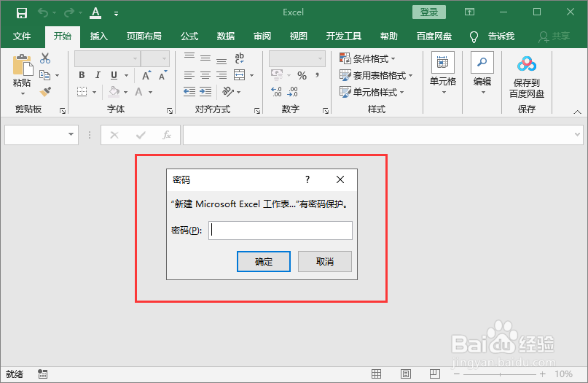
Task: Click the font color A icon in quick access toolbar
Action: pos(95,13)
